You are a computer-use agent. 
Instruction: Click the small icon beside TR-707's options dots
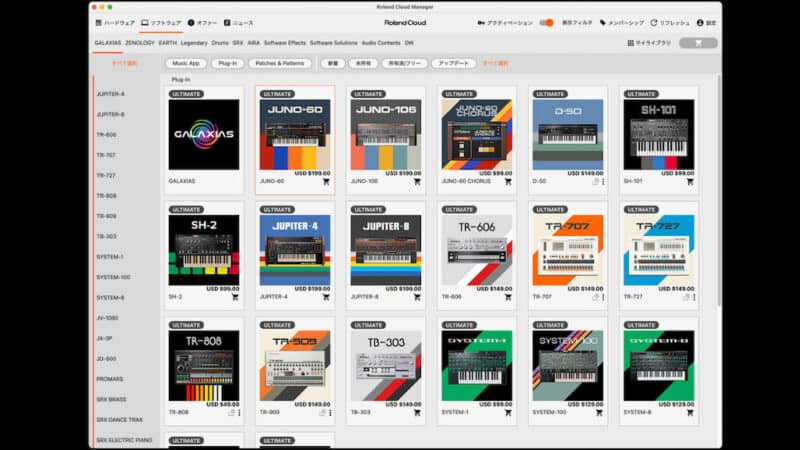click(595, 297)
